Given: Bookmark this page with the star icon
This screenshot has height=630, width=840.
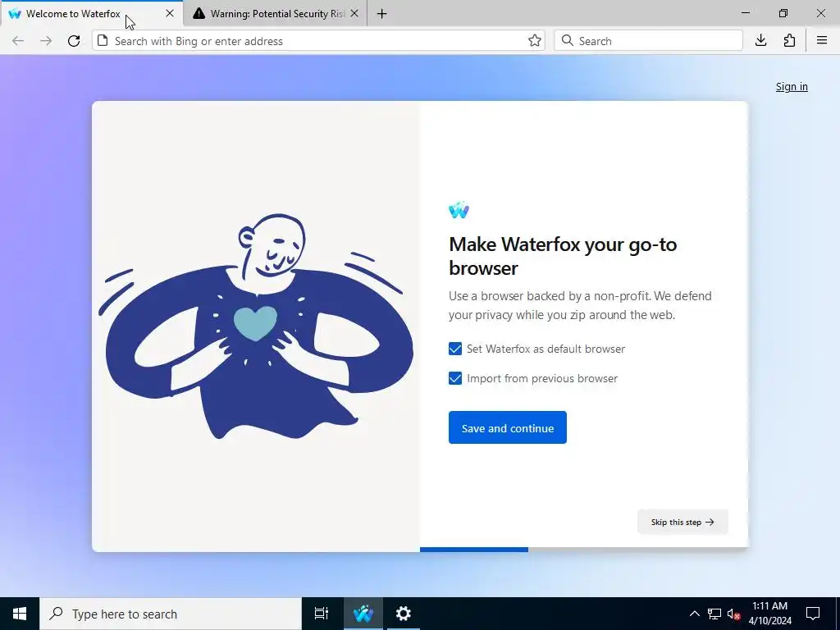Looking at the screenshot, I should [534, 41].
